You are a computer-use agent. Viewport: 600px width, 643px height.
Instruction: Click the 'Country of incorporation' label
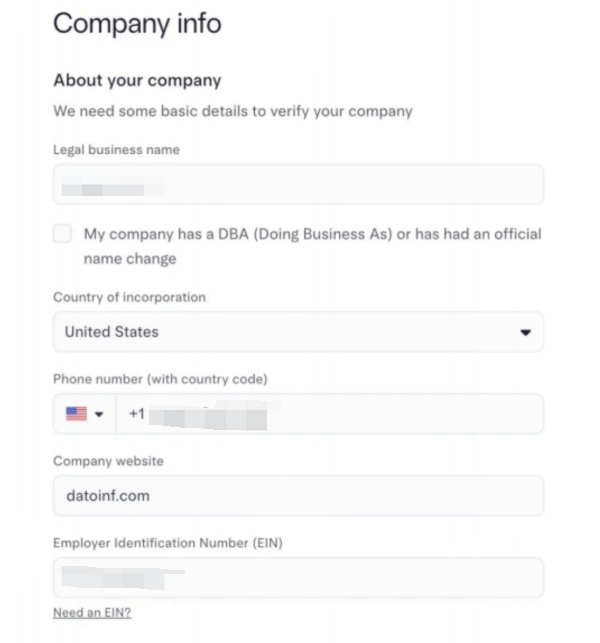[129, 297]
